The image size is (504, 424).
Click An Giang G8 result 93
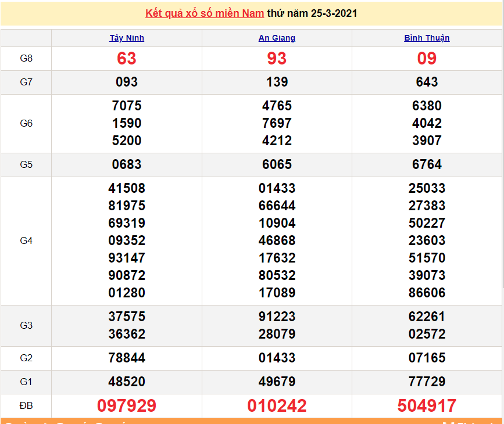[277, 59]
